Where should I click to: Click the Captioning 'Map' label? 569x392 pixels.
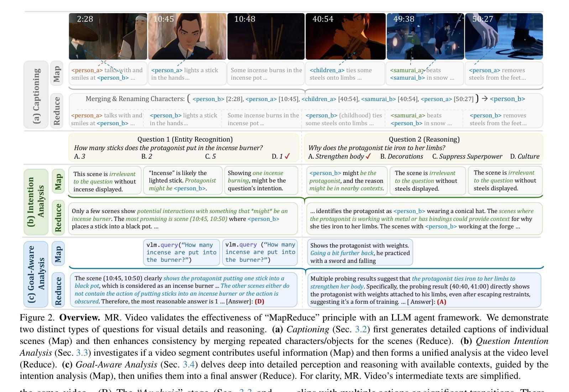pos(56,73)
